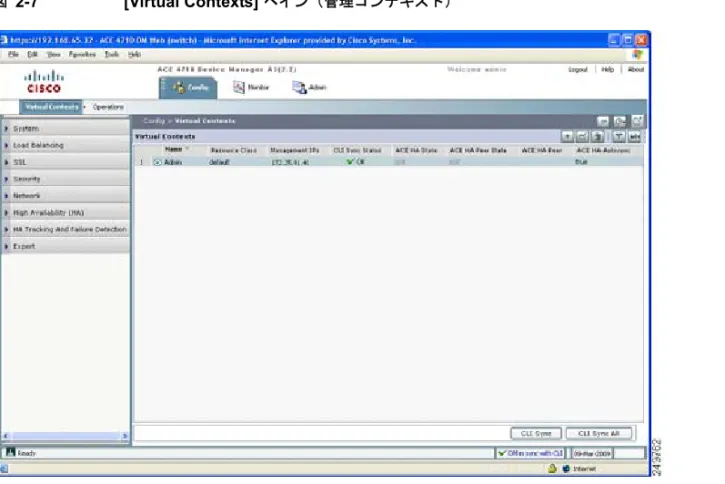Click the Internet zone globe icon
This screenshot has height=484, width=725.
click(566, 468)
